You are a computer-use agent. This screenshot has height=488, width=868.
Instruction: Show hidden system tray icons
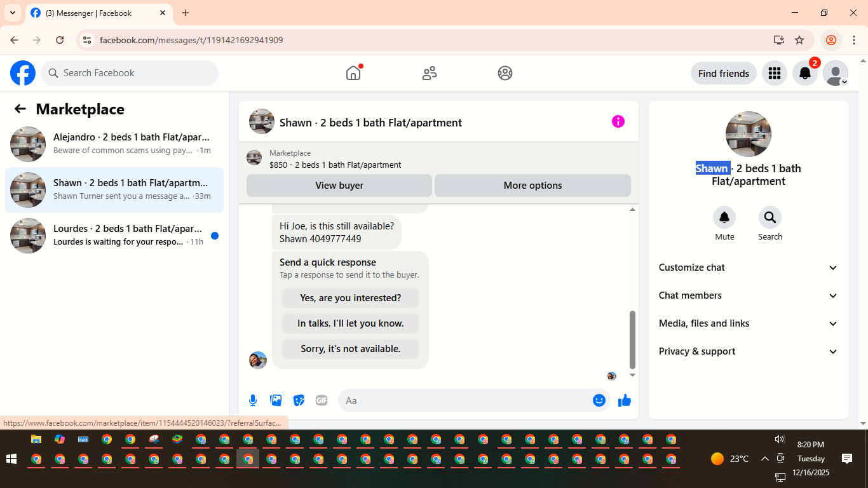click(x=764, y=459)
